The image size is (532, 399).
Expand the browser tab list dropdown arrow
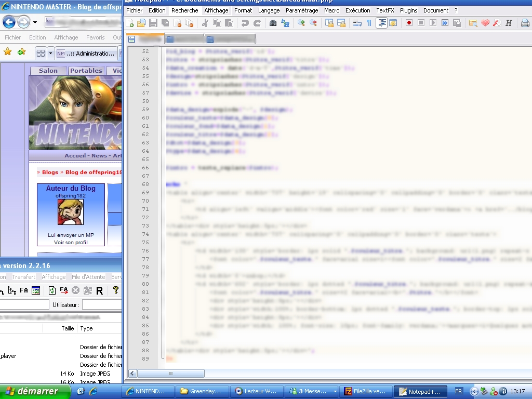pyautogui.click(x=50, y=54)
